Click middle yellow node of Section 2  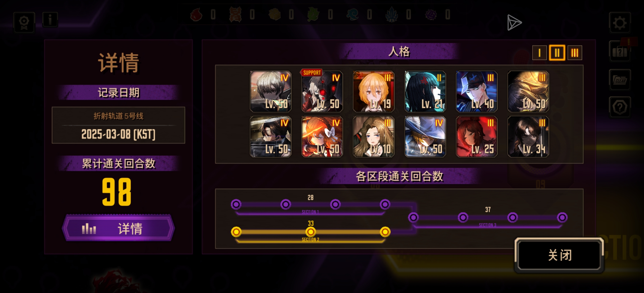(311, 232)
